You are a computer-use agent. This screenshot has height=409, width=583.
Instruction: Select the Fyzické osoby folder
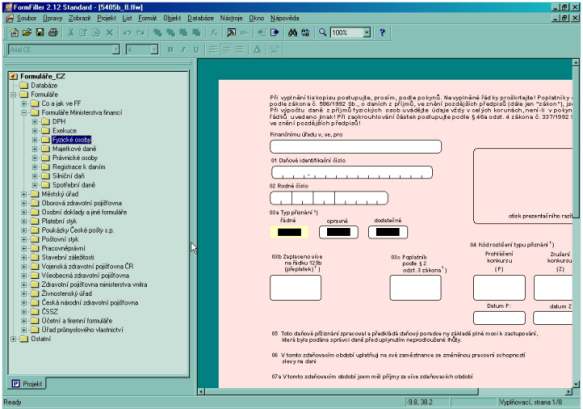(x=71, y=140)
